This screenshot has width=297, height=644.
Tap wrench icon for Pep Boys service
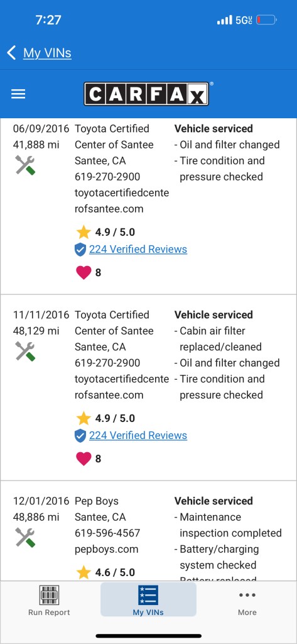pos(25,537)
